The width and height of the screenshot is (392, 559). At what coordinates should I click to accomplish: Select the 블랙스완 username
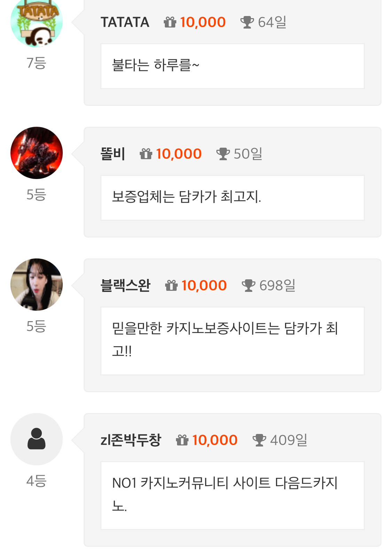[125, 286]
